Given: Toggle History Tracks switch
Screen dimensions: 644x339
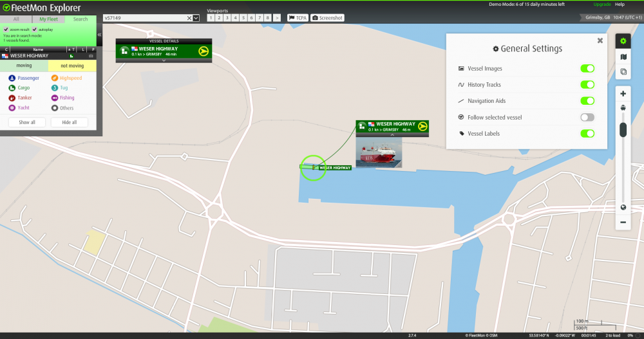Looking at the screenshot, I should 587,84.
